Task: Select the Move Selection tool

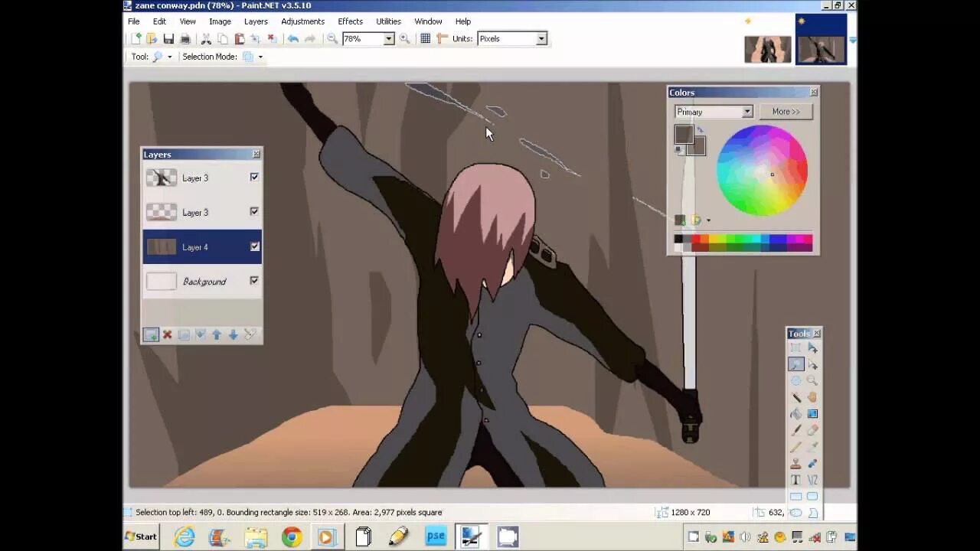Action: 812,364
